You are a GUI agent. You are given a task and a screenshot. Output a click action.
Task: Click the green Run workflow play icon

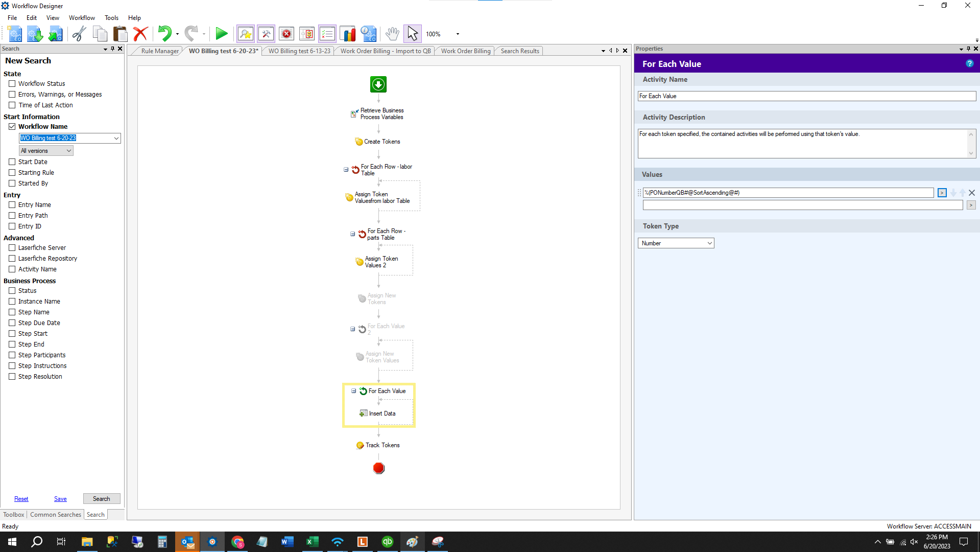[221, 34]
